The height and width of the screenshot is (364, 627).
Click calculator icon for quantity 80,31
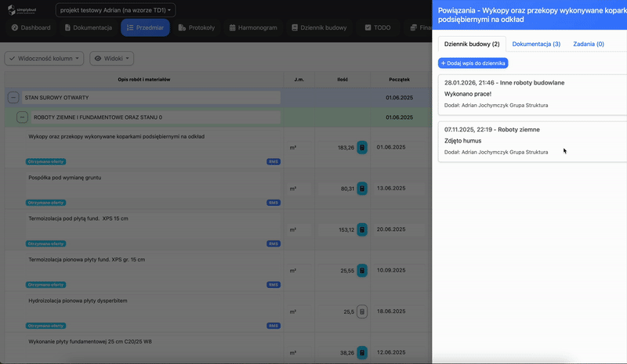pos(362,189)
